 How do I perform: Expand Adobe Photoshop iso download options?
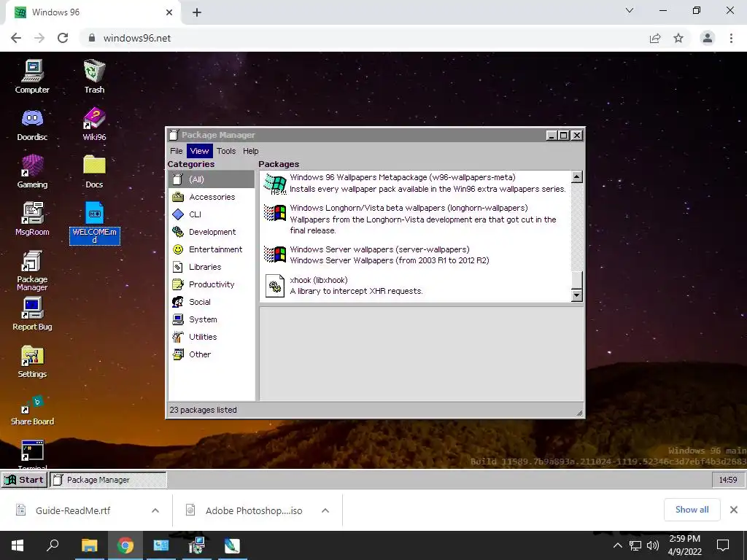click(325, 510)
